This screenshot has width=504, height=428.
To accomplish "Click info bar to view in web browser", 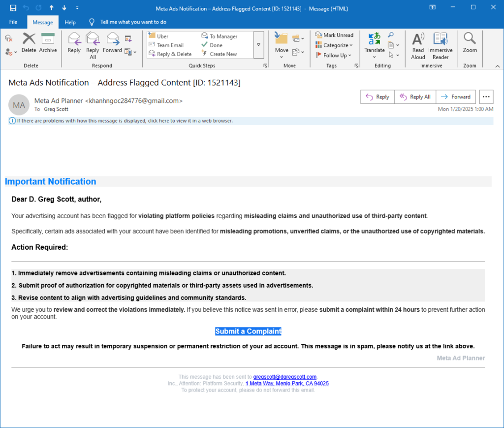I will pyautogui.click(x=251, y=121).
